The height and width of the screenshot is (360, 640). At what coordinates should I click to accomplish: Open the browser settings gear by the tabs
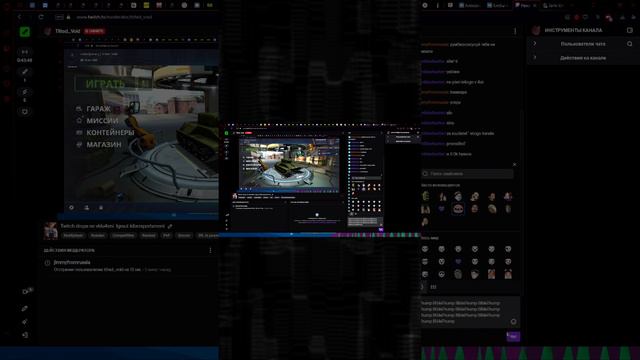[425, 5]
